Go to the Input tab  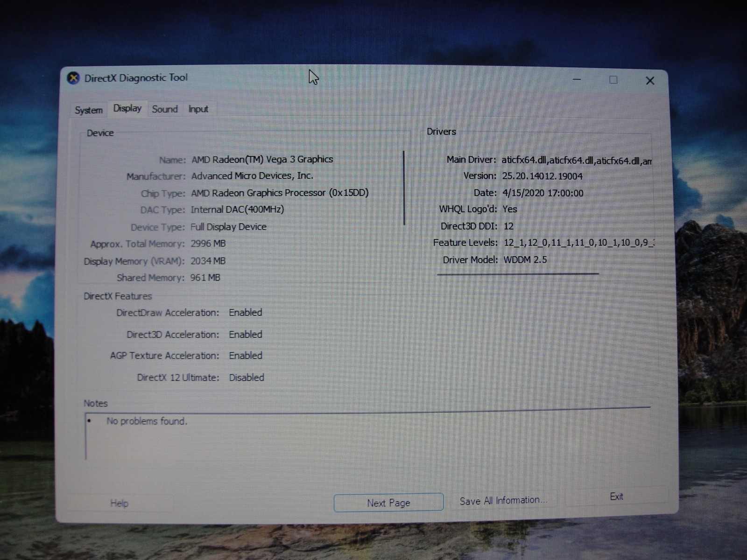[198, 109]
